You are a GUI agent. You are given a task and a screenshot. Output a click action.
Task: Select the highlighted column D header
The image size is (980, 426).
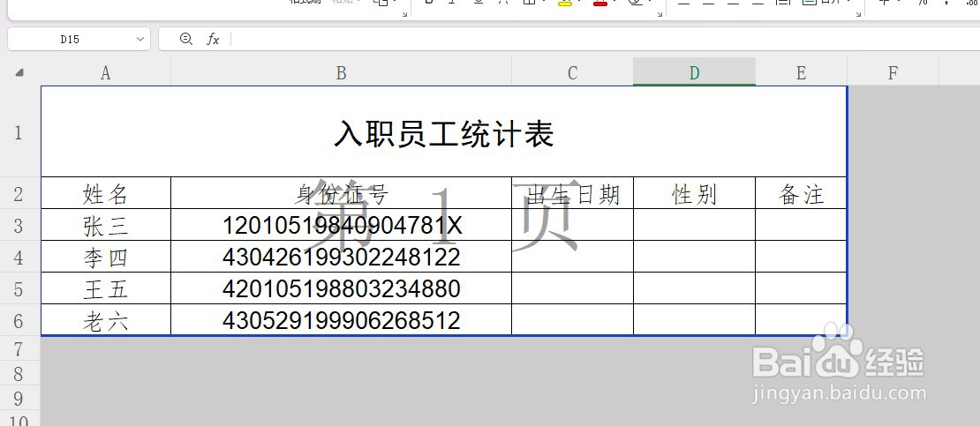694,73
